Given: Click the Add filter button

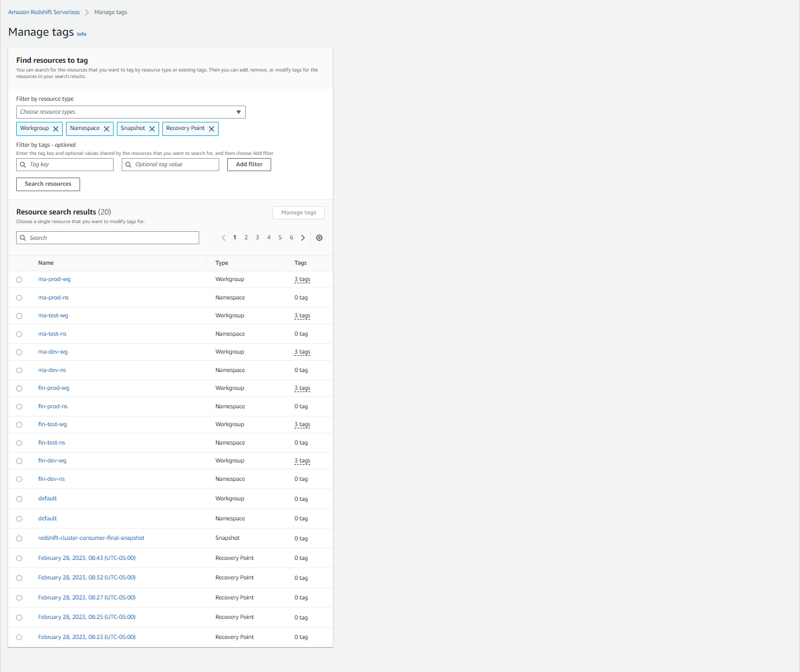Looking at the screenshot, I should pyautogui.click(x=249, y=164).
